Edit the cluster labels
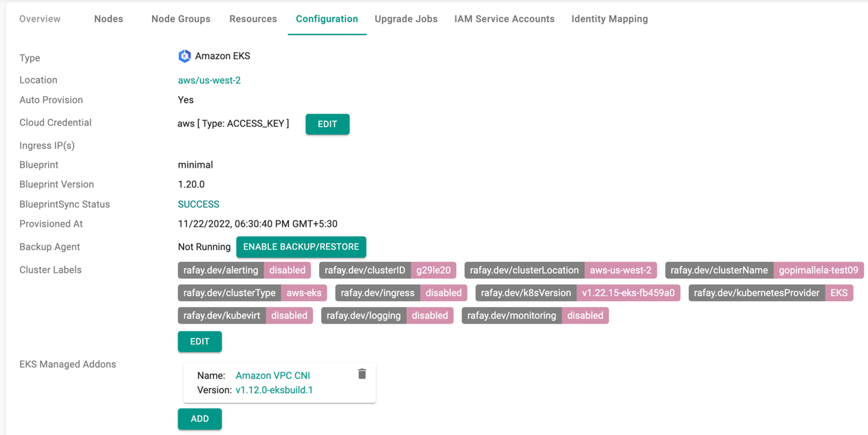The width and height of the screenshot is (868, 435). (x=199, y=342)
